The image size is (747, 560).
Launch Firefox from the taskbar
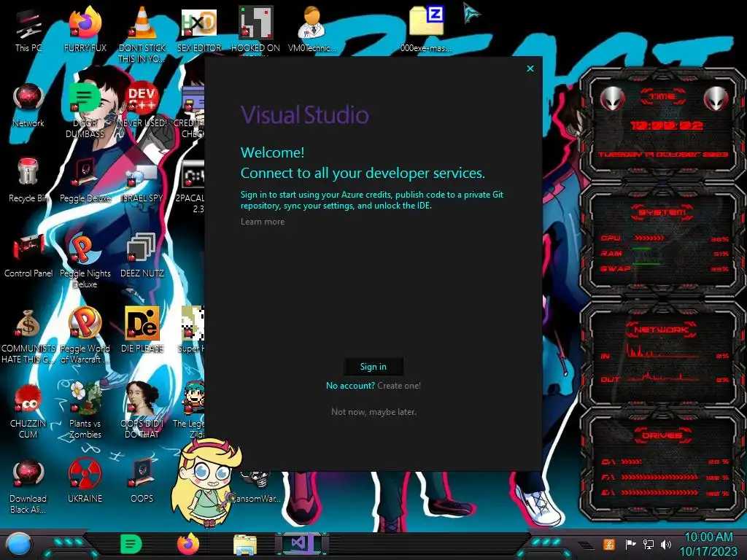(x=188, y=544)
